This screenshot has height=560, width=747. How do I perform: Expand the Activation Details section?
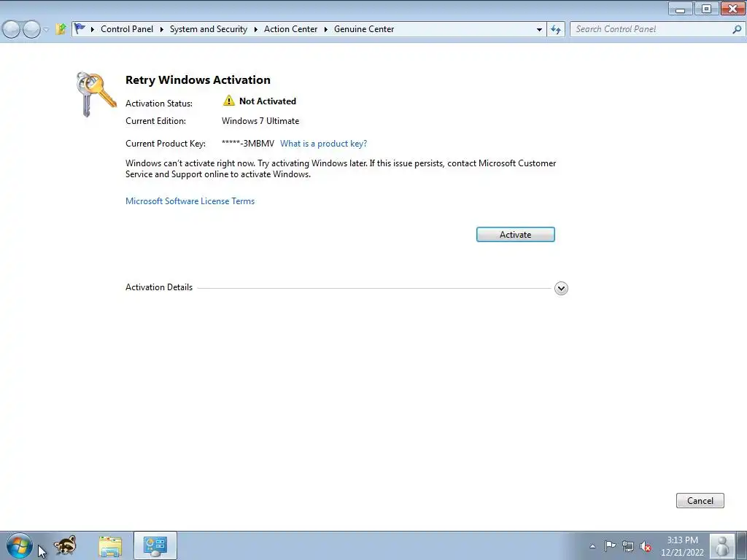tap(561, 288)
